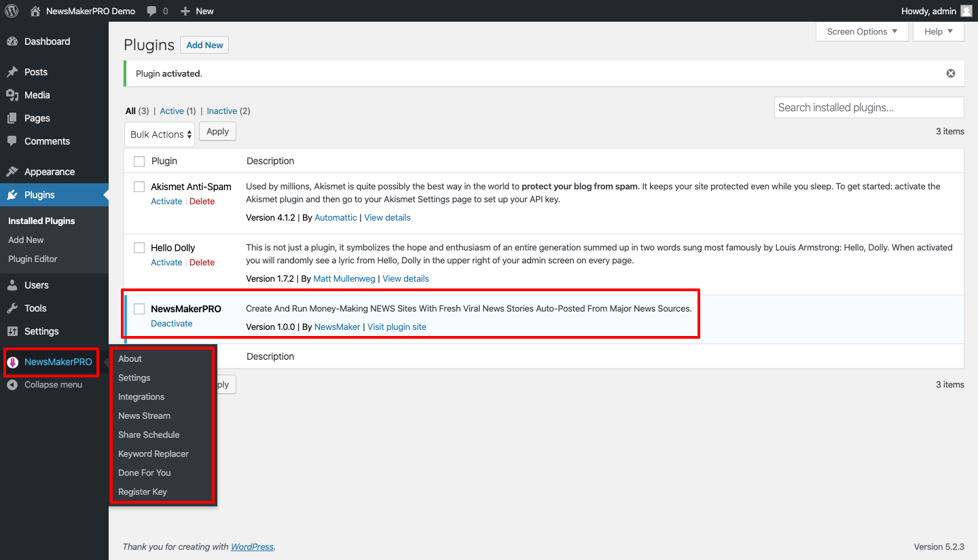Click the Users person icon
978x560 pixels.
(x=12, y=285)
